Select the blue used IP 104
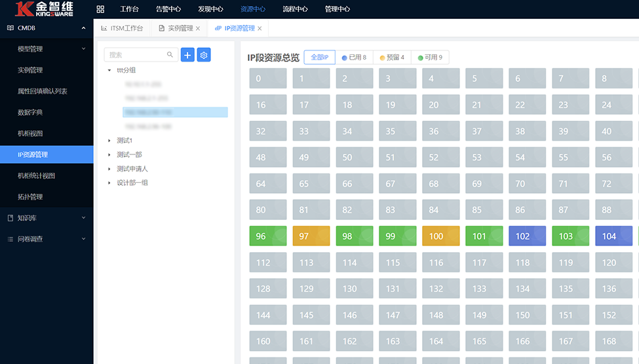The height and width of the screenshot is (364, 639). coord(613,236)
